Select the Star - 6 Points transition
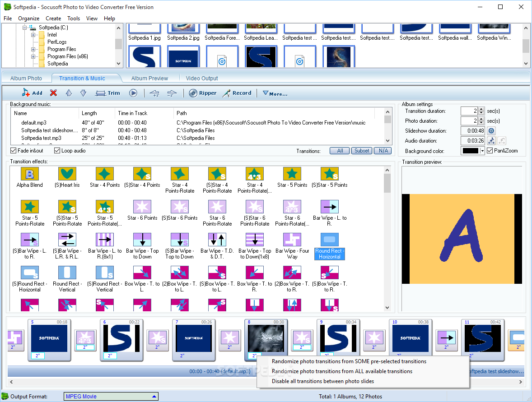Image resolution: width=532 pixels, height=402 pixels. 142,211
